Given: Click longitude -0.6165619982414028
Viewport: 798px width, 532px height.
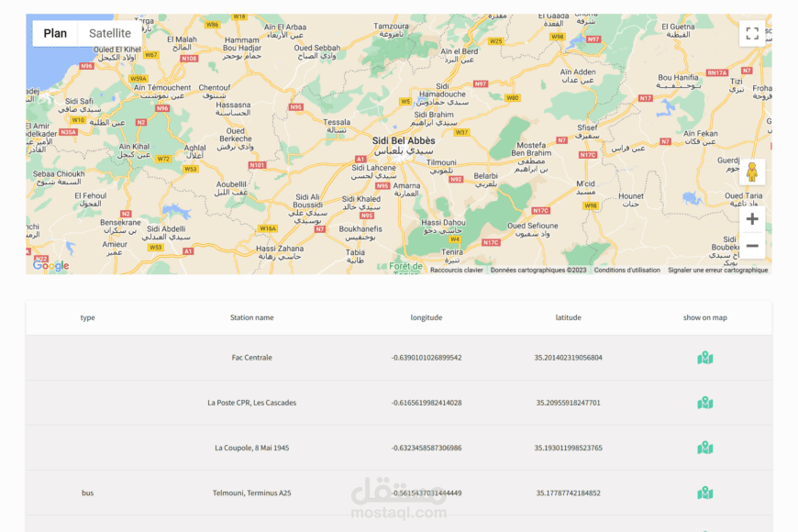Looking at the screenshot, I should click(427, 403).
